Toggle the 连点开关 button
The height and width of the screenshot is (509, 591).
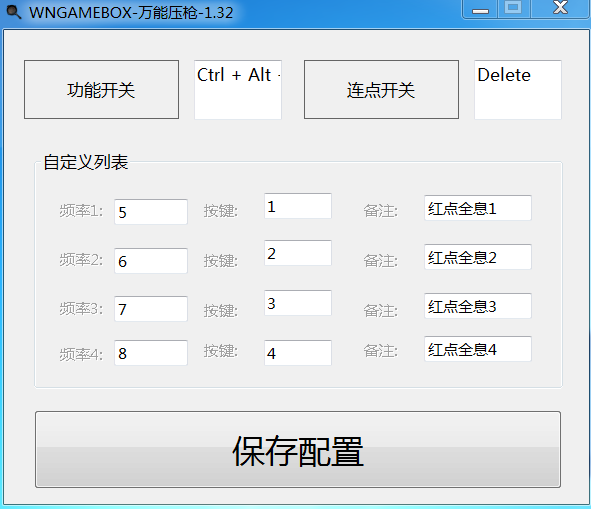(x=381, y=89)
